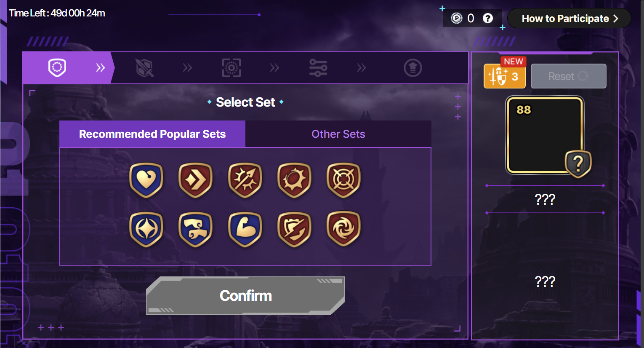Choose the spear and burst set icon

[x=245, y=180]
